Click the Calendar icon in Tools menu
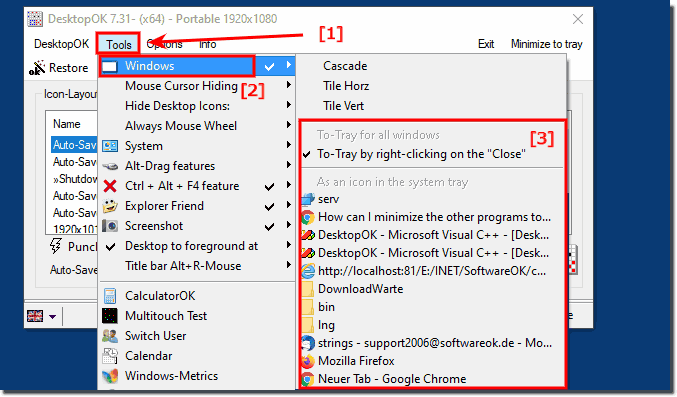The width and height of the screenshot is (677, 397). (110, 356)
